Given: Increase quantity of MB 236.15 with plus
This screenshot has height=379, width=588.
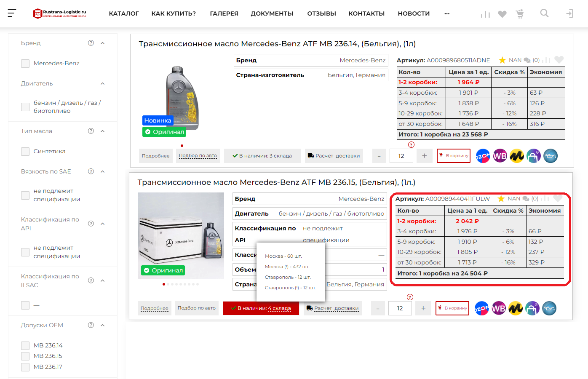Looking at the screenshot, I should 423,308.
